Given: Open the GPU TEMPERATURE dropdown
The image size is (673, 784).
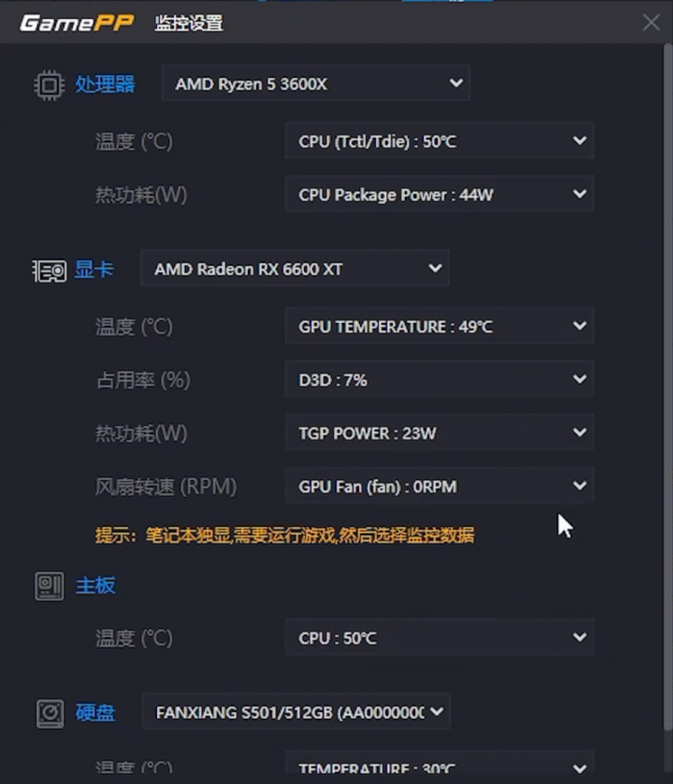Looking at the screenshot, I should (x=439, y=326).
